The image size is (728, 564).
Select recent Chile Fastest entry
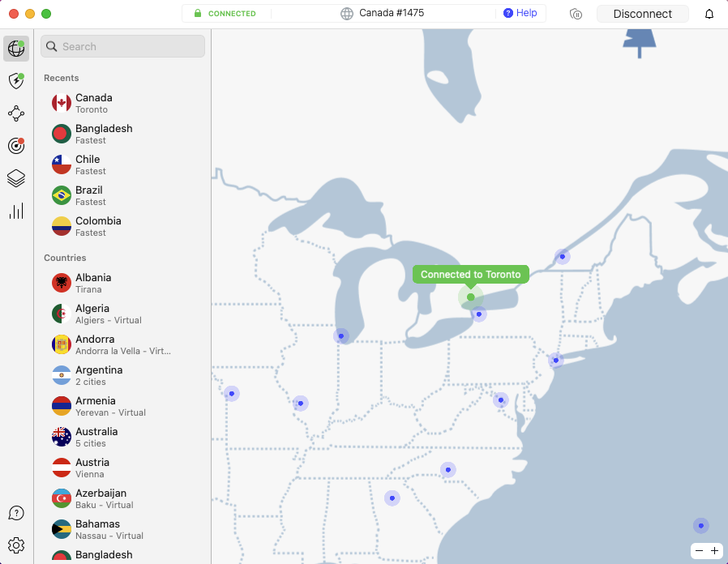[122, 164]
